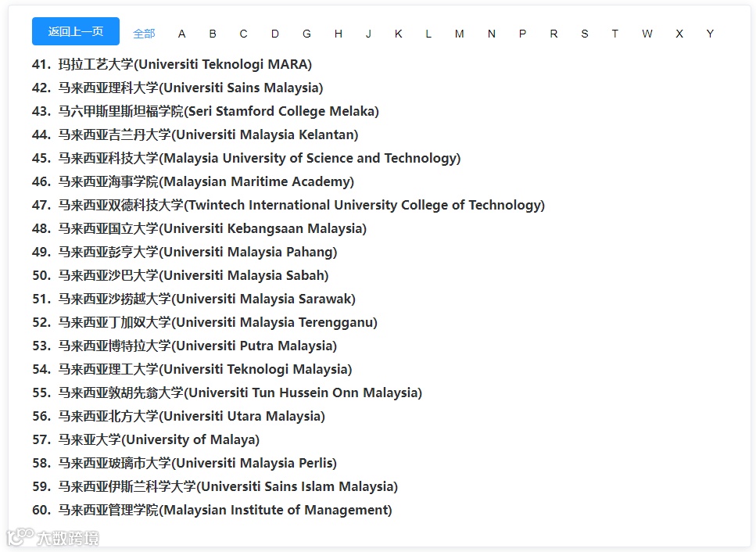756x552 pixels.
Task: Select Universiti Malaysia Sarawak entry
Action: (194, 299)
